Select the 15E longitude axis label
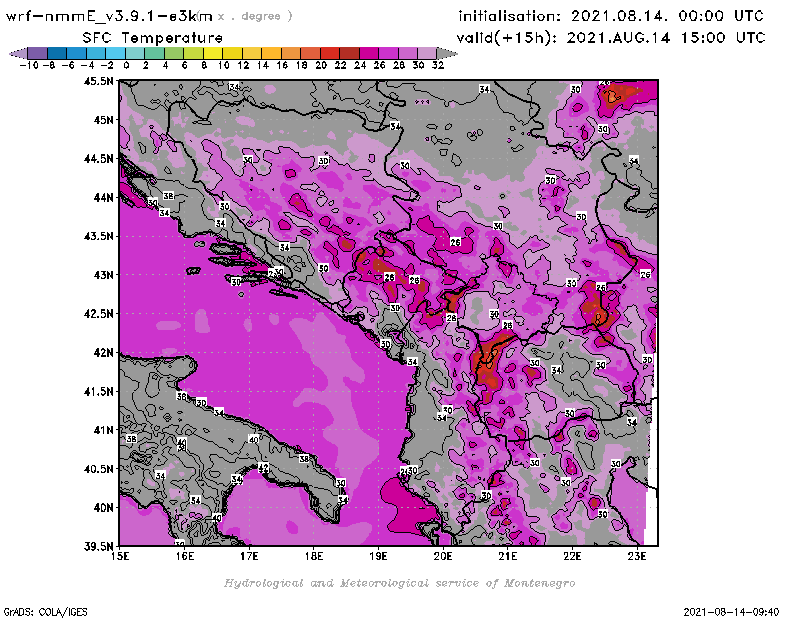This screenshot has height=618, width=800. tap(119, 556)
